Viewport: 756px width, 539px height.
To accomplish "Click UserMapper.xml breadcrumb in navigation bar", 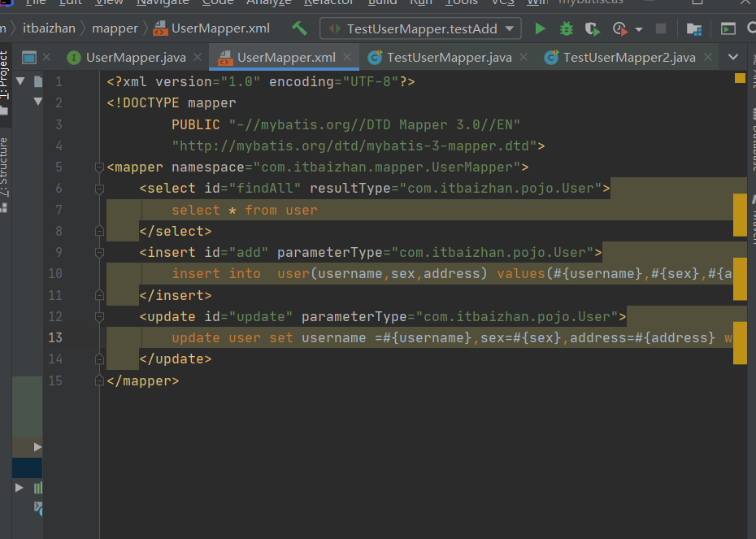I will (x=220, y=28).
